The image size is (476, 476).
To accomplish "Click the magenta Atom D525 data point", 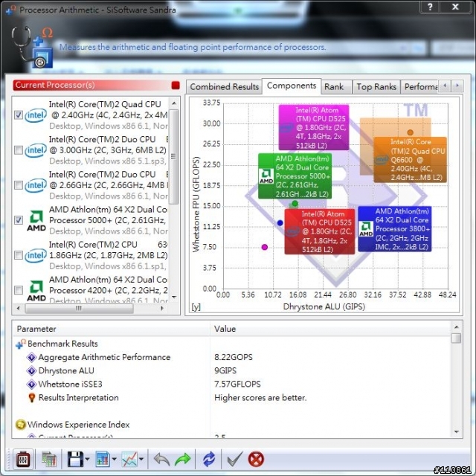I will click(265, 247).
